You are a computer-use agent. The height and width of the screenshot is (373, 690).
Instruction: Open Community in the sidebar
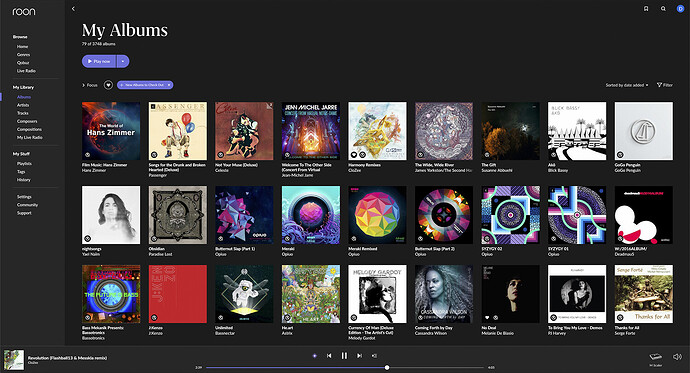(x=27, y=205)
